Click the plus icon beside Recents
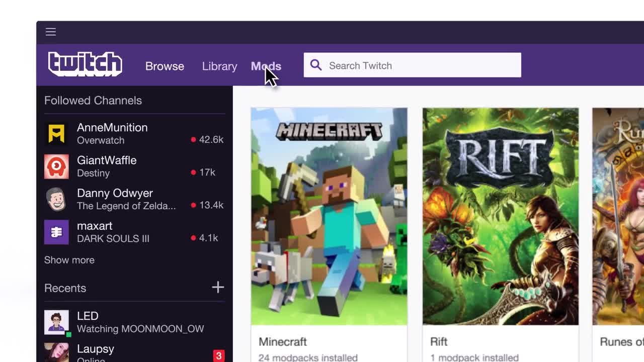The image size is (644, 362). [218, 287]
